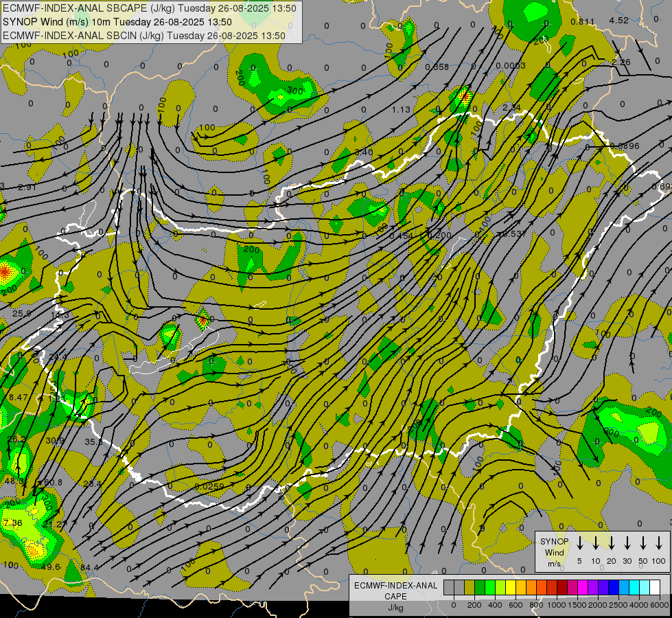Select the white swatch at CAPE bar end

click(x=655, y=588)
